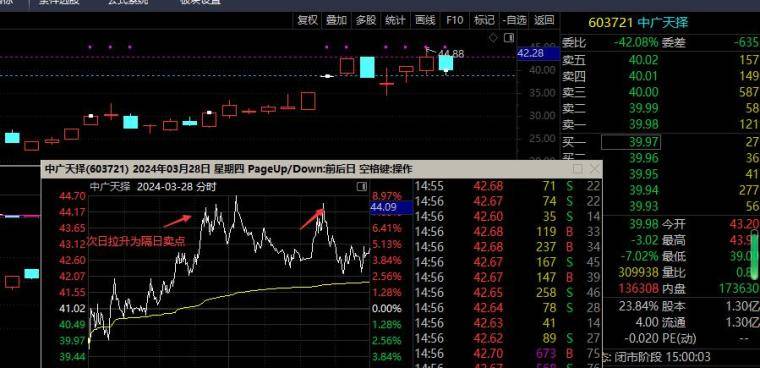
Task: Select 卖一 price 39.98
Action: pyautogui.click(x=644, y=124)
